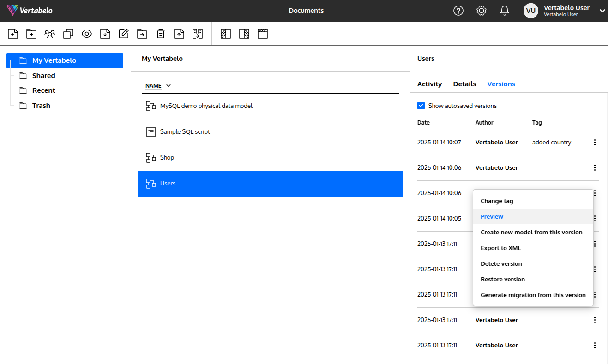Toggle the eye preview icon in toolbar
Screen dimensions: 608x364
87,34
